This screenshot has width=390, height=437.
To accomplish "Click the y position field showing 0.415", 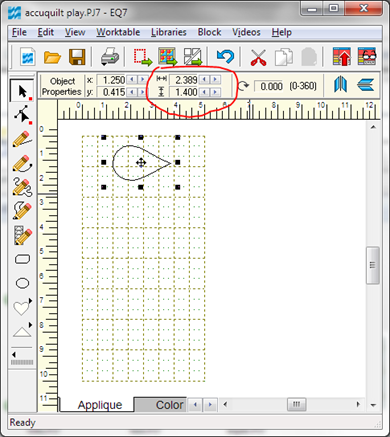I will coord(111,92).
